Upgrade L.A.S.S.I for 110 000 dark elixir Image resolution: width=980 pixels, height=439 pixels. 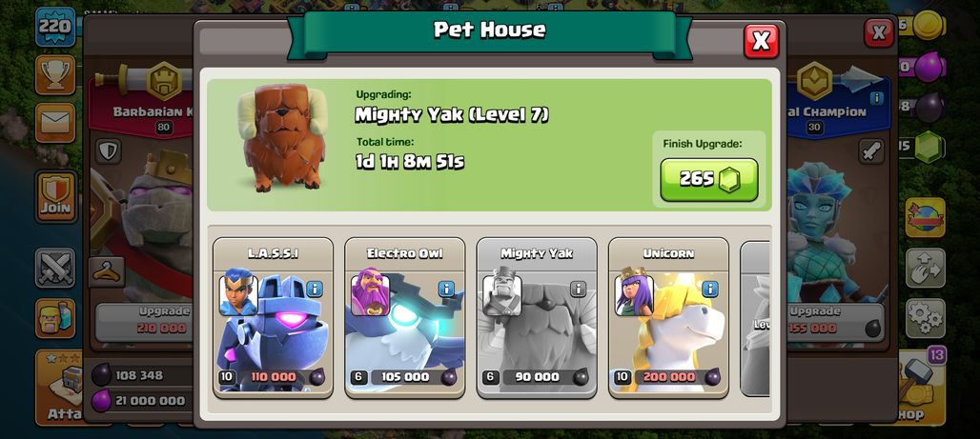[279, 377]
